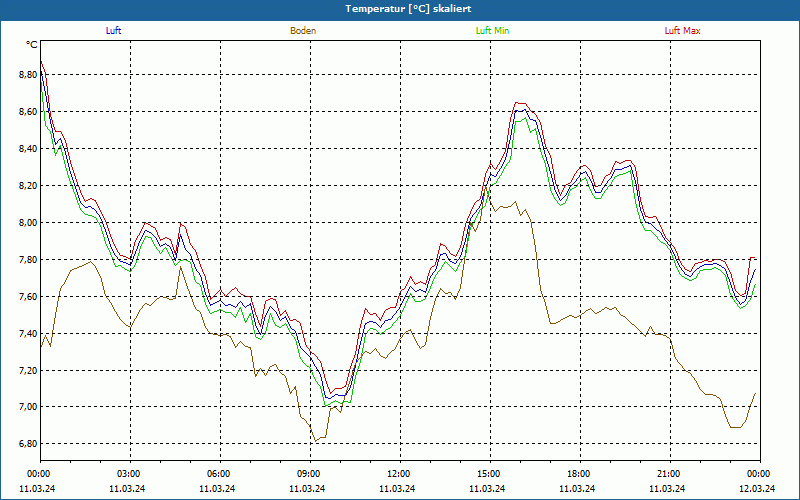800x500 pixels.
Task: Click the 7,80 y-axis value
Action: pos(28,259)
